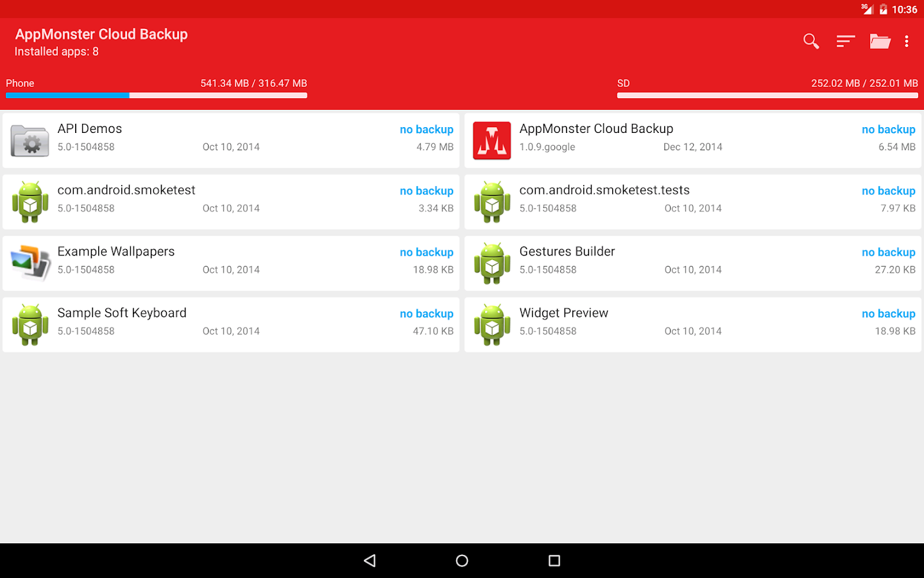This screenshot has width=924, height=578.
Task: Select the com.android.smoketest.tests app name
Action: (x=604, y=190)
